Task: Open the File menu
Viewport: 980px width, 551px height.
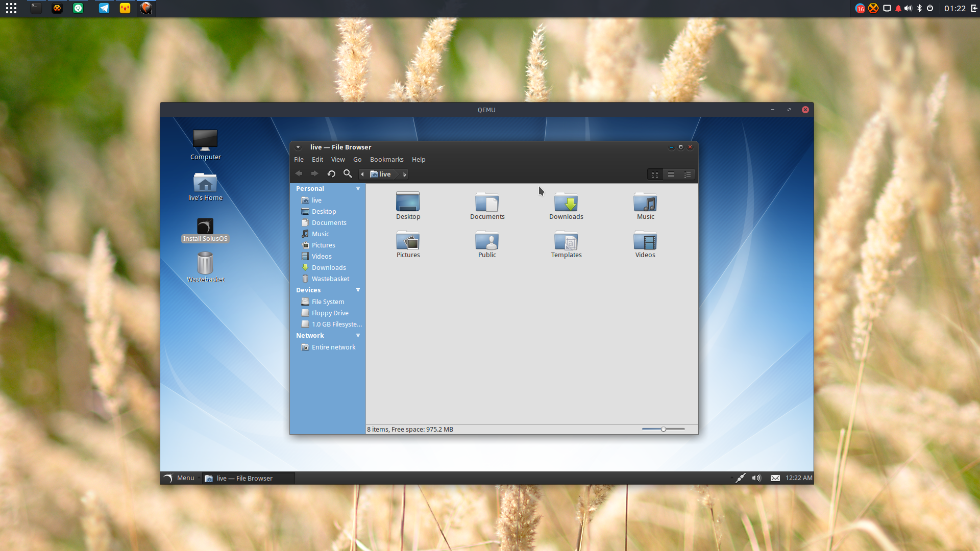Action: tap(299, 160)
